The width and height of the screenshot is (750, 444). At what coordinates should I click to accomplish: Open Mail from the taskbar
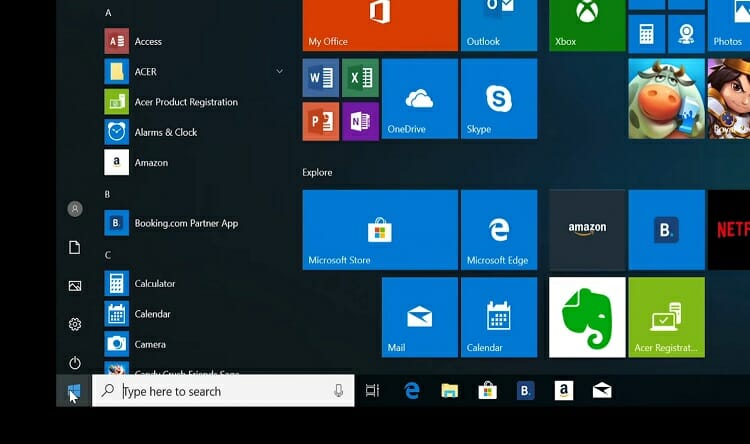(x=602, y=391)
